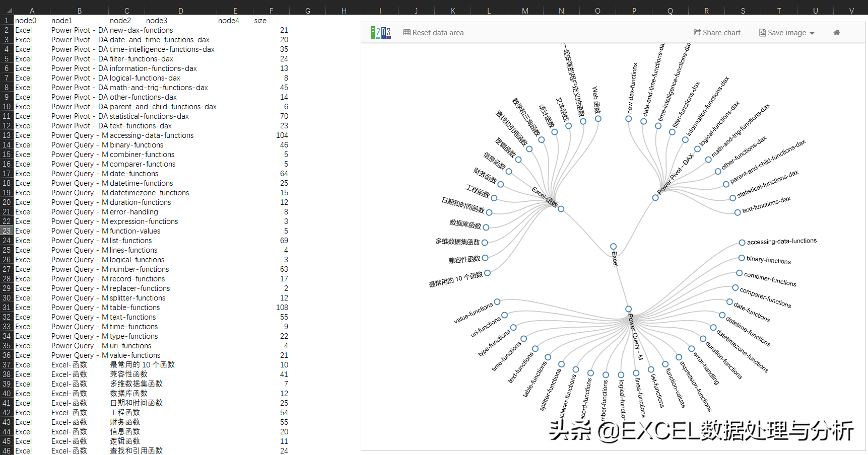Select row 1 header
Screen dimensions: 868x455
click(x=7, y=21)
